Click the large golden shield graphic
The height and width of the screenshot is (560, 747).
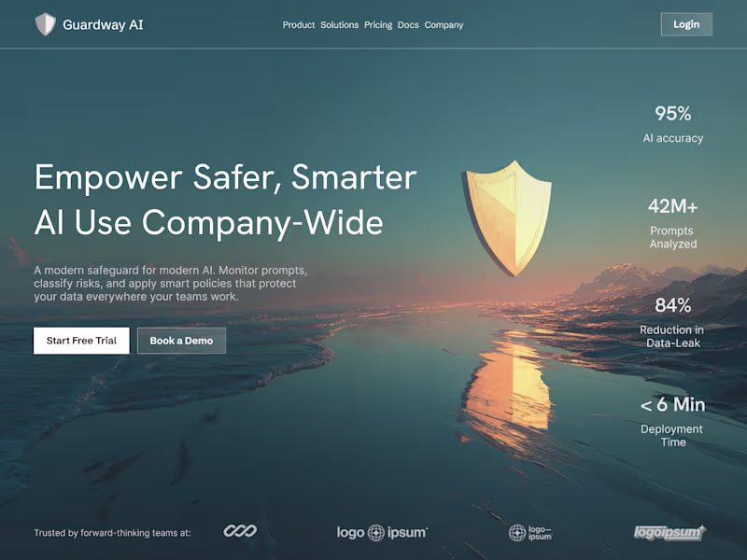(507, 218)
